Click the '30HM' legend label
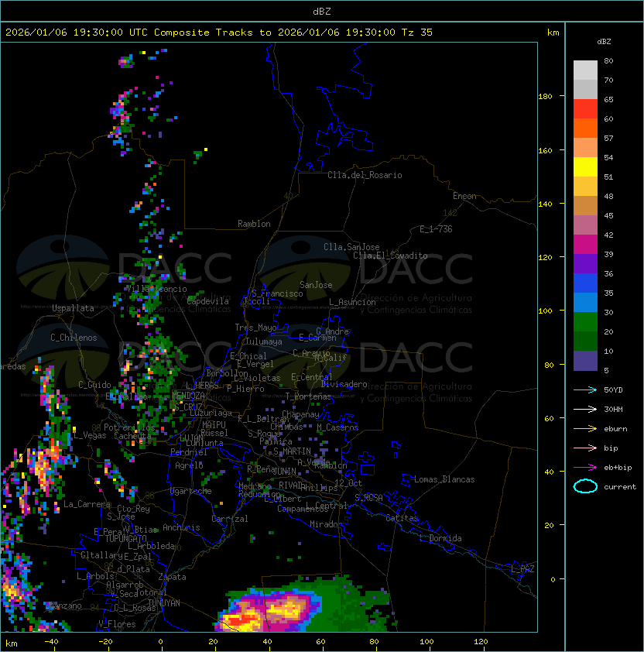644x652 pixels. 613,409
